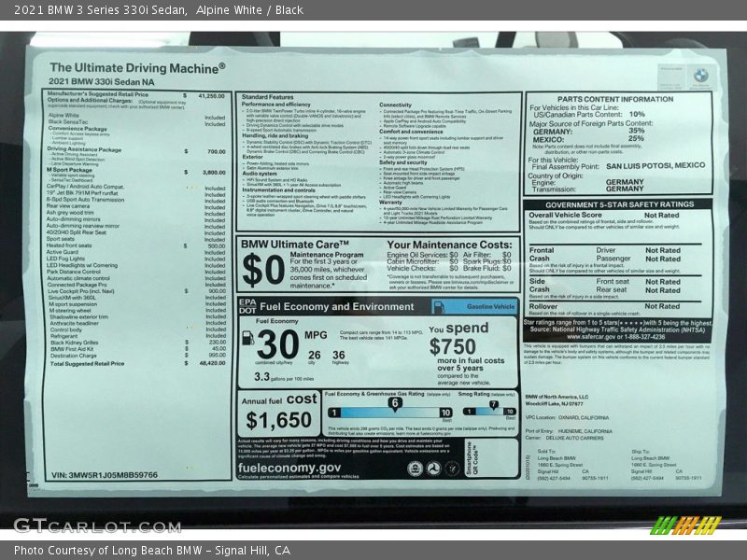Click the large $0 BMW Ultimate Care graphic
The height and width of the screenshot is (560, 747).
tap(262, 270)
